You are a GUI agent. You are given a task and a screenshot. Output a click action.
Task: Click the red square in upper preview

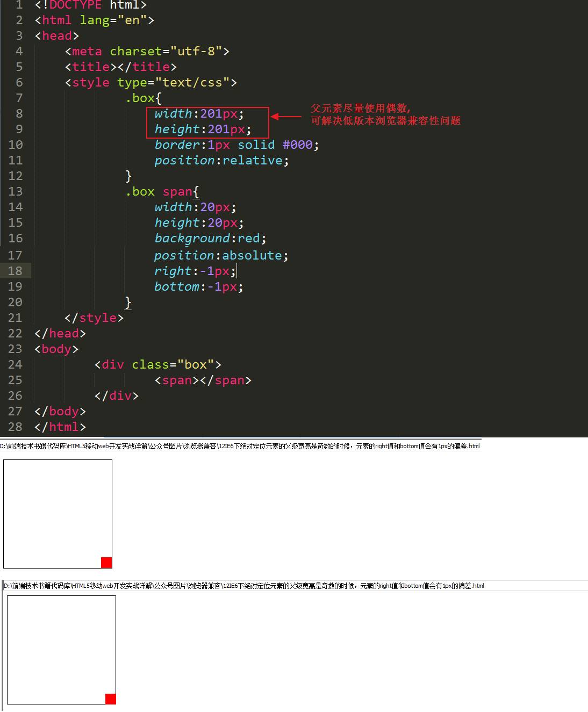106,563
